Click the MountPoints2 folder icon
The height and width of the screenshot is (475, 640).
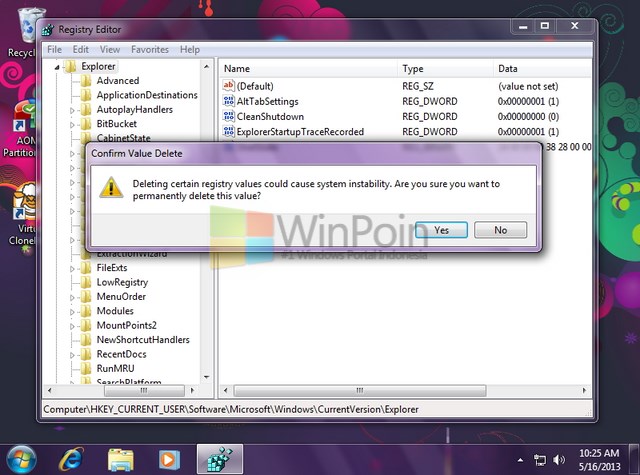coord(86,325)
